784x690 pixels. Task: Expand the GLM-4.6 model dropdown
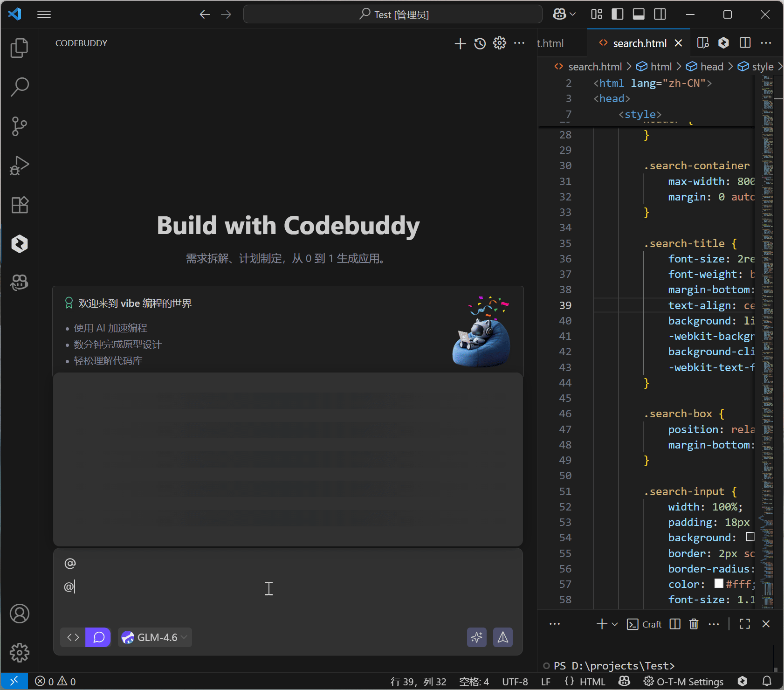[x=155, y=637]
